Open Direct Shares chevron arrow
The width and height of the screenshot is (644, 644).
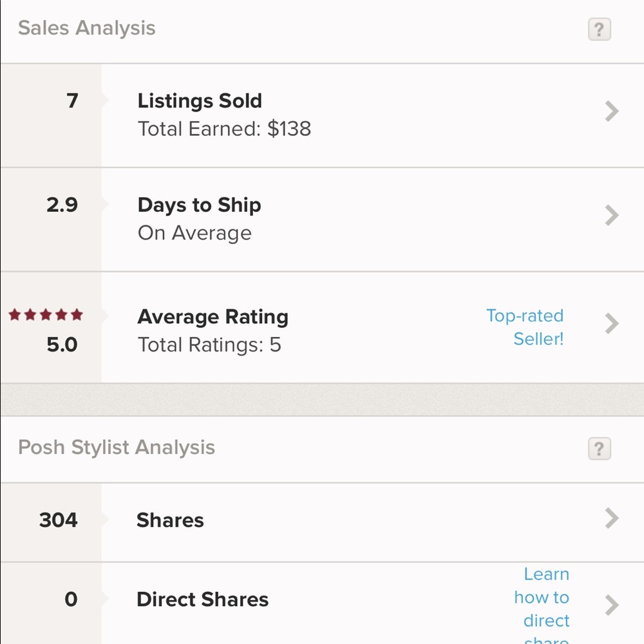coord(612,605)
